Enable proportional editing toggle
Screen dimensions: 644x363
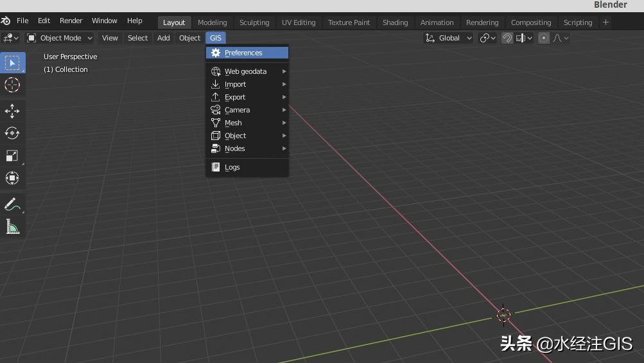(x=544, y=38)
